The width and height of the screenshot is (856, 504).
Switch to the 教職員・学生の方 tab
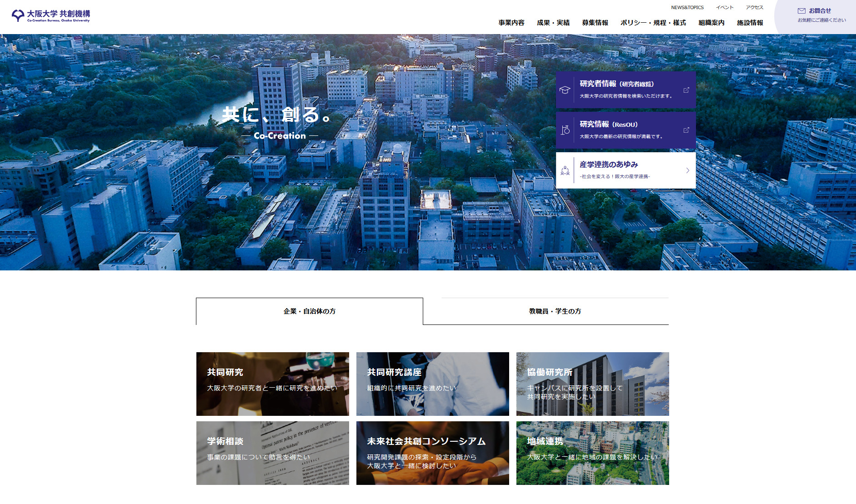point(555,311)
